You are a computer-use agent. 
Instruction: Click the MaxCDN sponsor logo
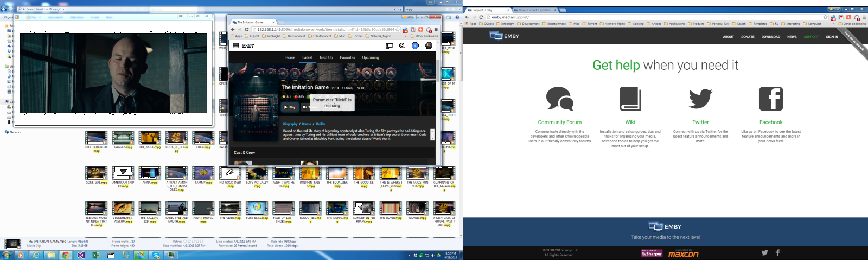click(683, 253)
